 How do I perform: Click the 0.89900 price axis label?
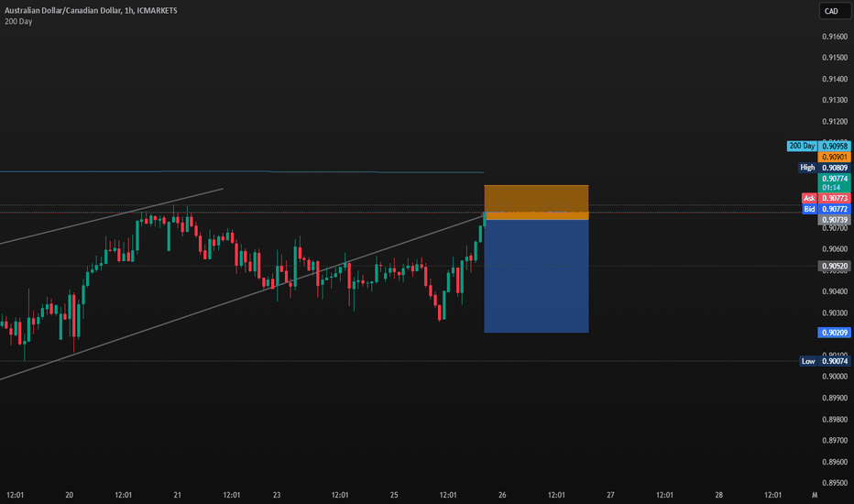(835, 398)
